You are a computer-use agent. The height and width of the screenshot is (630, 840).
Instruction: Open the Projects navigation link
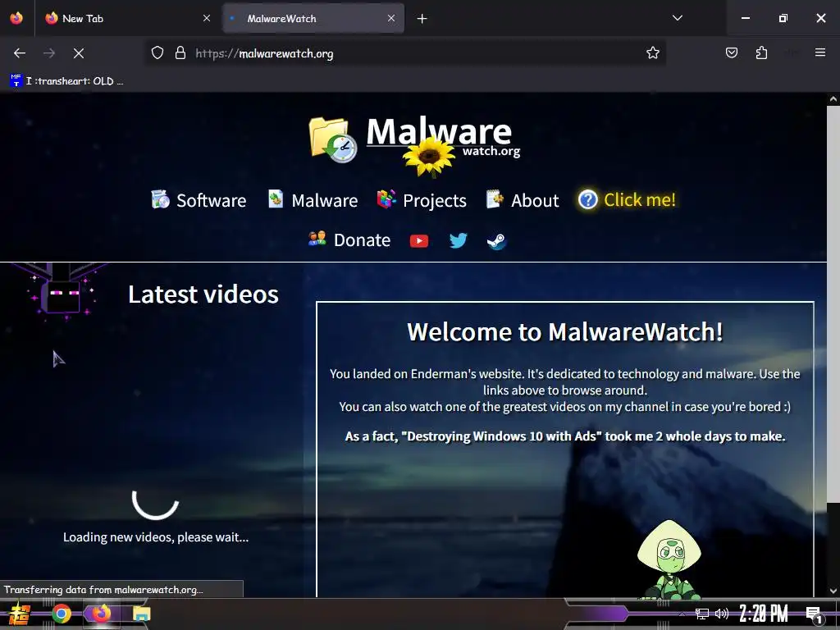pos(435,200)
